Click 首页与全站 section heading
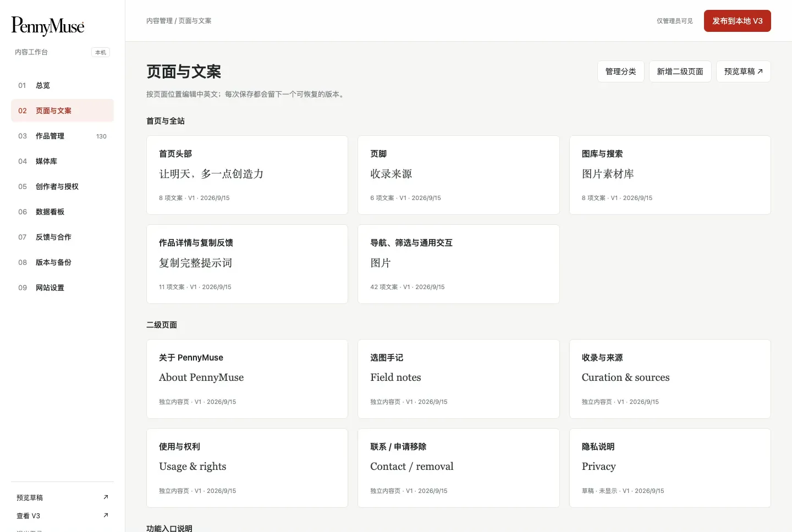 pos(166,121)
